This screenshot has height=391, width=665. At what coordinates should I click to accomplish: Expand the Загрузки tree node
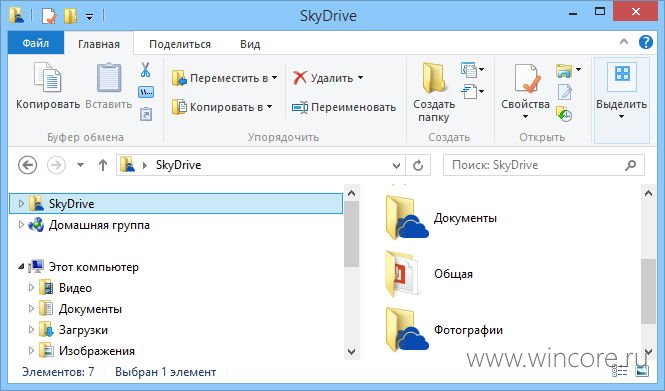pyautogui.click(x=31, y=330)
